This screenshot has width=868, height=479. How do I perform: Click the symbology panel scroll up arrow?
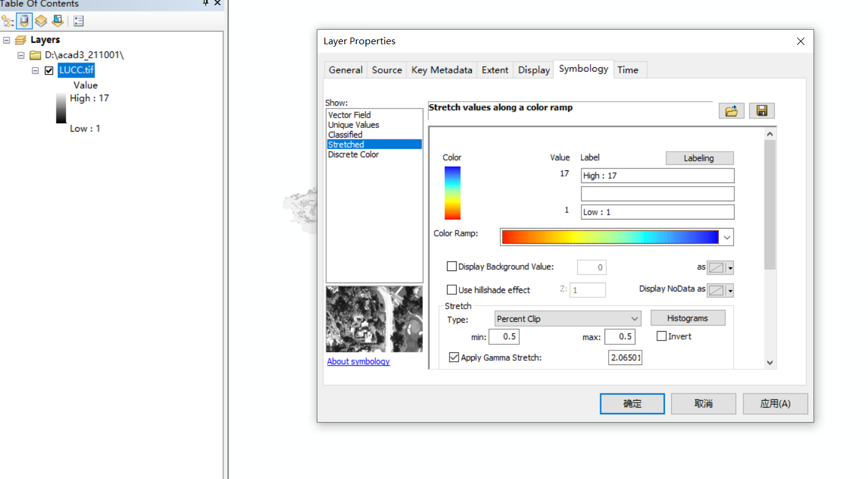point(770,134)
